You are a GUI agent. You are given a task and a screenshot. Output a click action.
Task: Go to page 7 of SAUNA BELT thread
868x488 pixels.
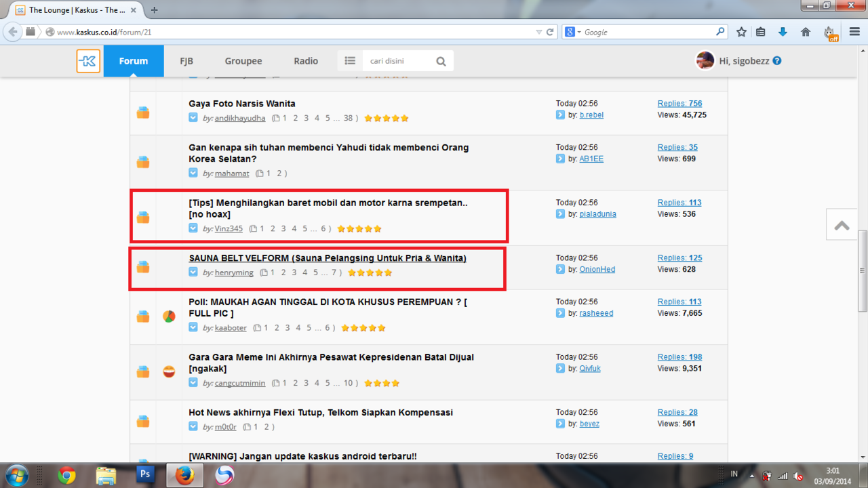tap(334, 272)
